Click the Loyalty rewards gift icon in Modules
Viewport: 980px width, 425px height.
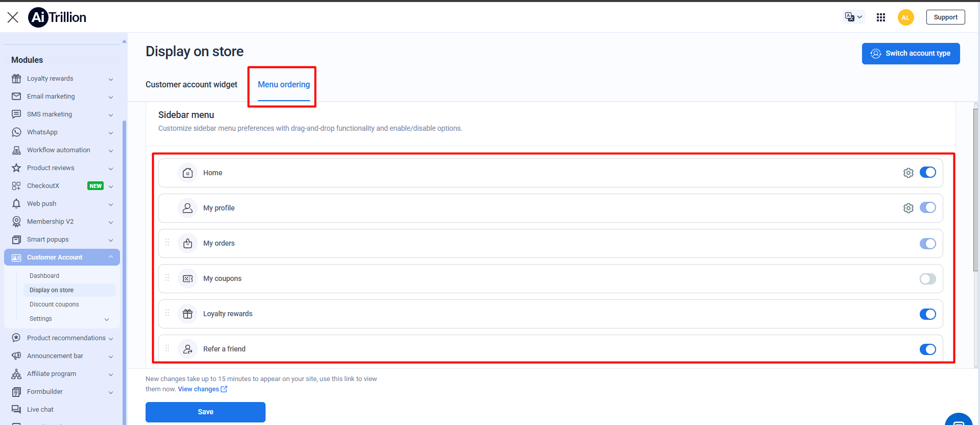coord(16,79)
